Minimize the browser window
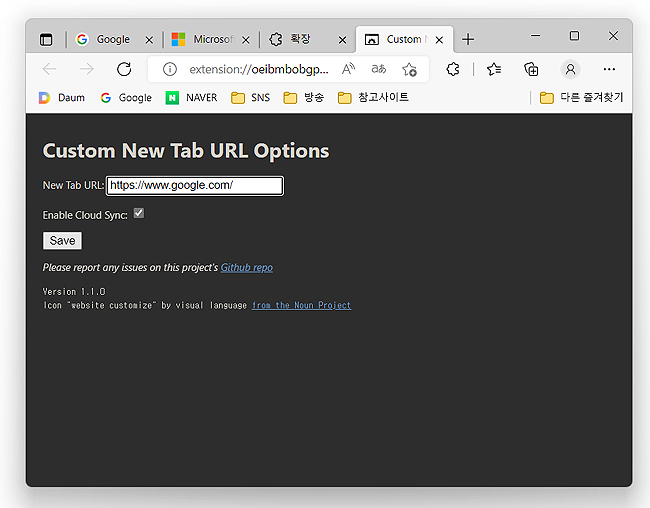 tap(536, 36)
